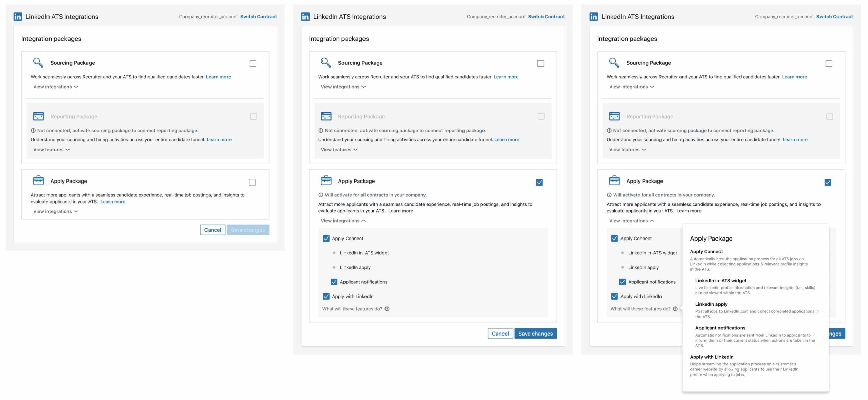Expand Reporting 'View features' in left panel
The height and width of the screenshot is (400, 868).
coord(52,150)
